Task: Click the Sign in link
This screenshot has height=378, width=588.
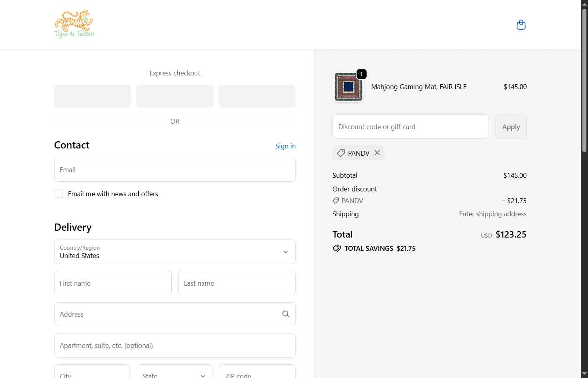Action: point(285,146)
